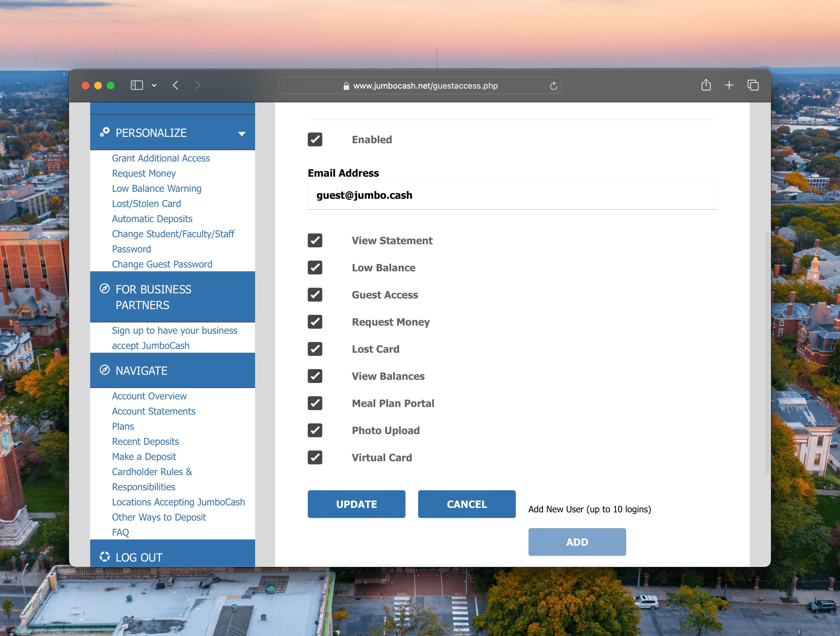Go back using the back arrow
Screen dimensions: 840x636
pyautogui.click(x=175, y=85)
